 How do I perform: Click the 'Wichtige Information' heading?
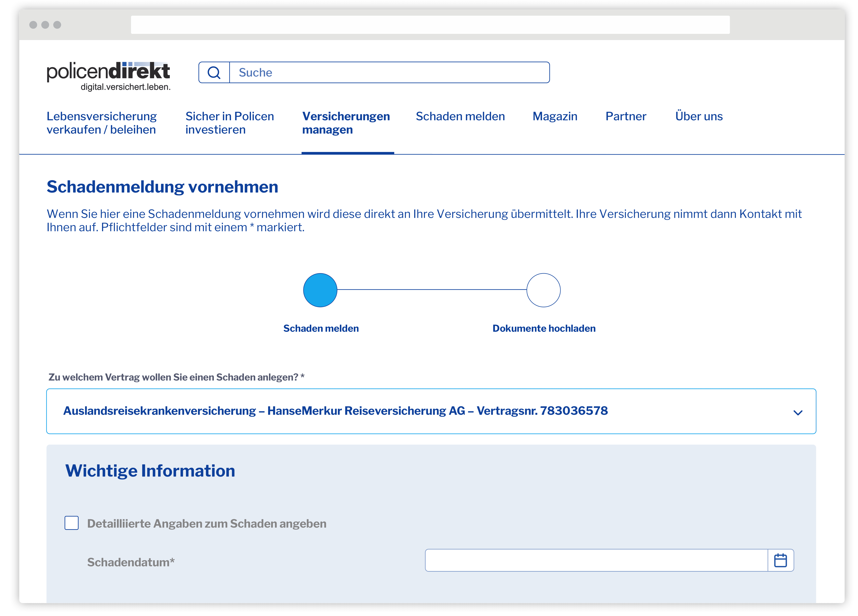click(x=150, y=471)
